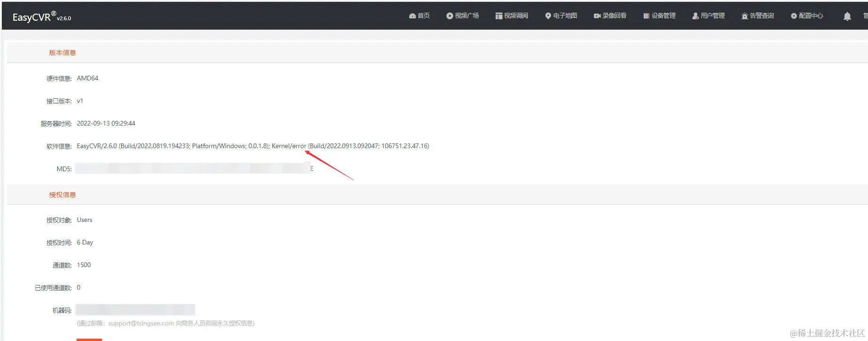Click the channel count 1500
The height and width of the screenshot is (341, 868).
tap(84, 265)
